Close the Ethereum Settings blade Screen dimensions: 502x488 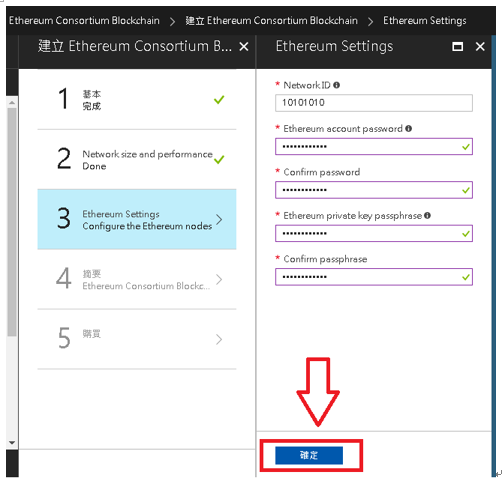[480, 47]
